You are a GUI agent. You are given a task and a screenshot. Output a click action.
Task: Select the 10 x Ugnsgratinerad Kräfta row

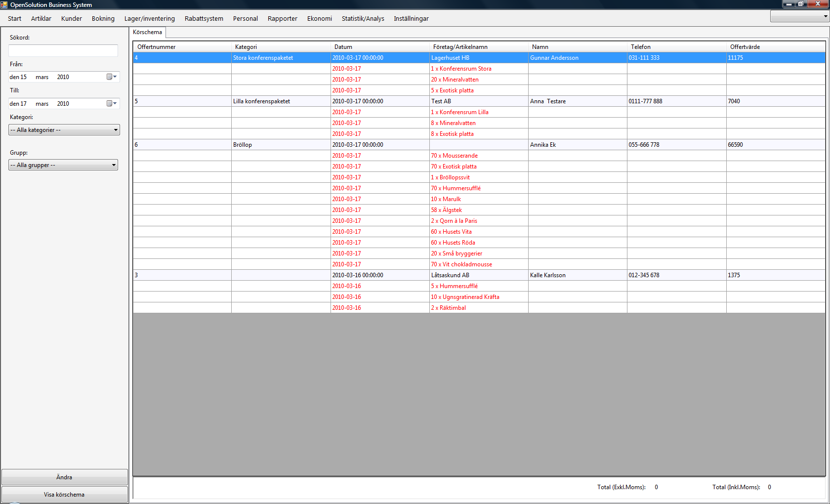[x=479, y=297]
